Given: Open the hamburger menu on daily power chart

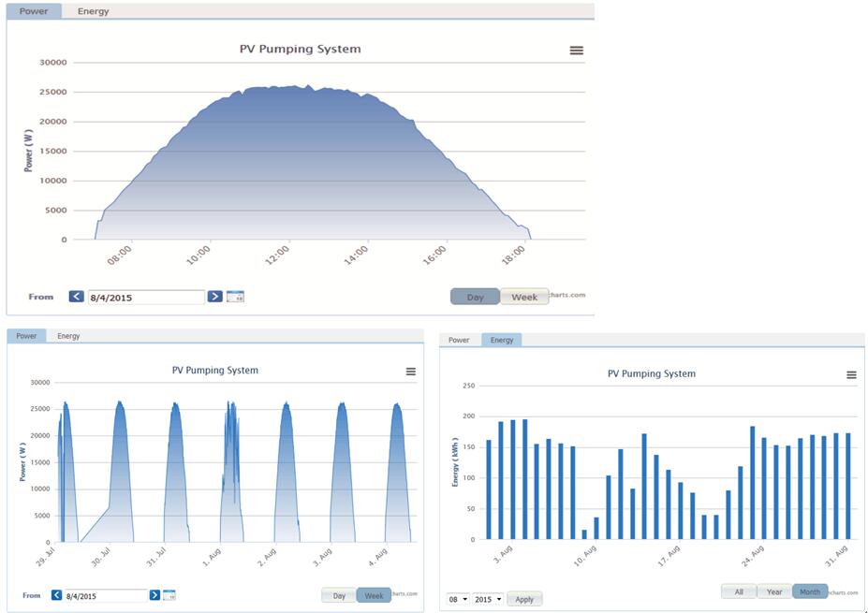Looking at the screenshot, I should tap(576, 51).
